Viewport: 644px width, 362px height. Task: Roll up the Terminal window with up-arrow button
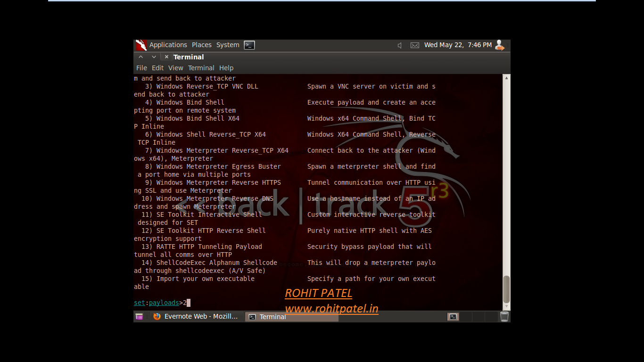[x=141, y=57]
